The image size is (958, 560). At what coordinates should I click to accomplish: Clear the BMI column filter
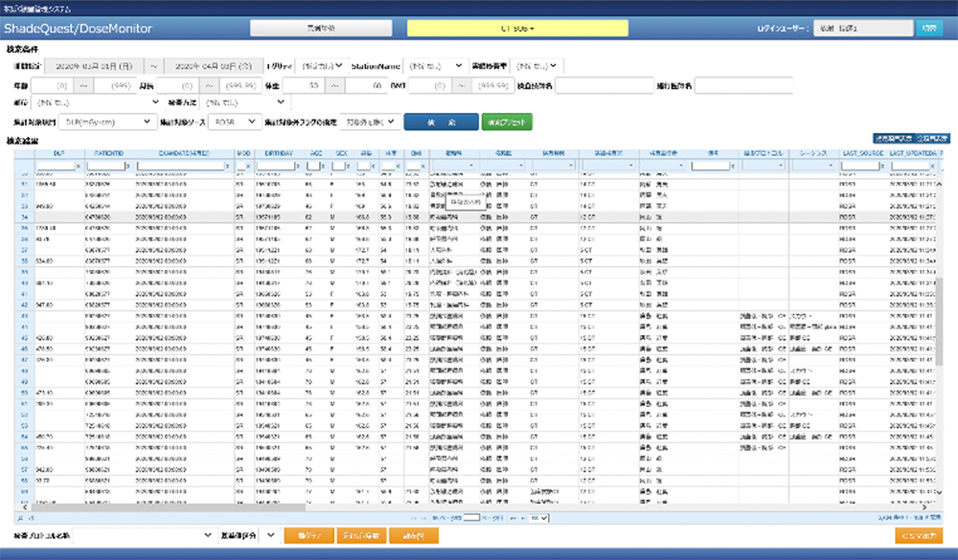pyautogui.click(x=422, y=167)
